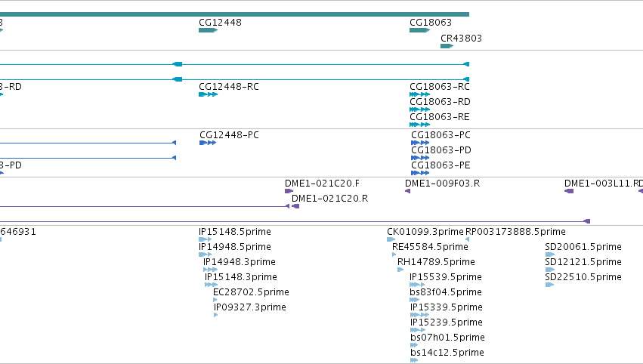Screen dimensions: 643x364
Task: Click the purple glyph under DME1-009F03.R
Action: [x=407, y=191]
